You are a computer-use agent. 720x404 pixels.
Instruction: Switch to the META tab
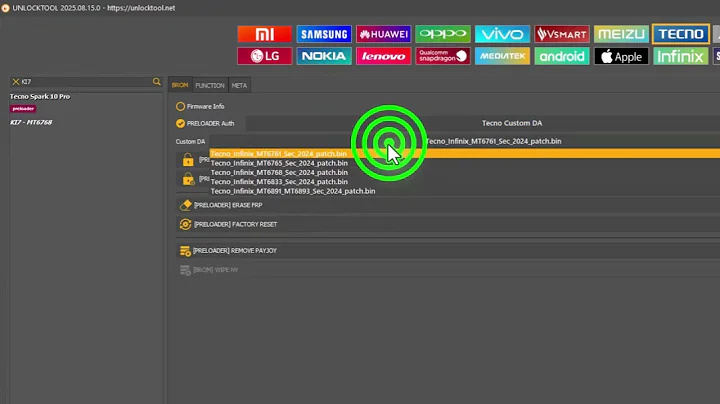[x=239, y=85]
